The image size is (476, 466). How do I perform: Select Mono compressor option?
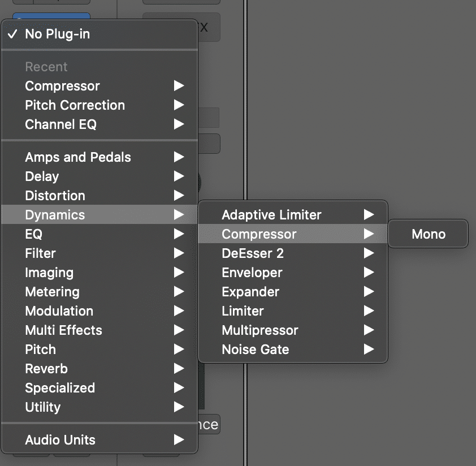pyautogui.click(x=428, y=234)
